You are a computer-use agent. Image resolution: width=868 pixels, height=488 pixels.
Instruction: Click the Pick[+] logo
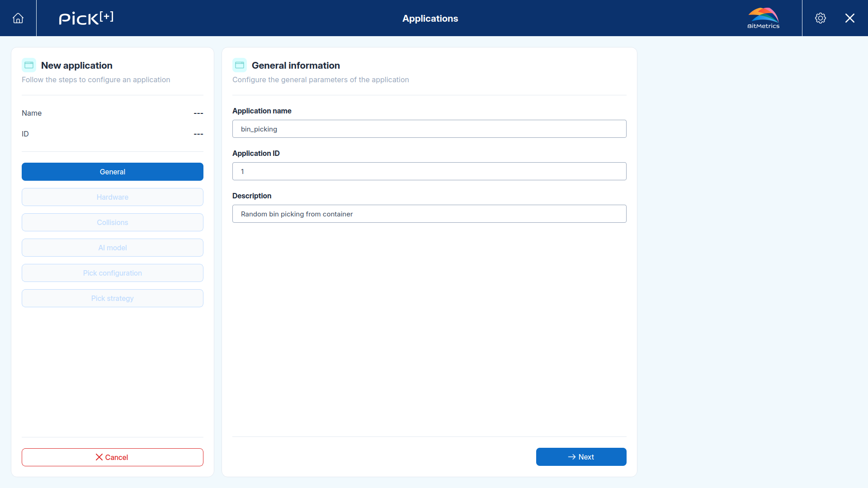click(x=86, y=18)
